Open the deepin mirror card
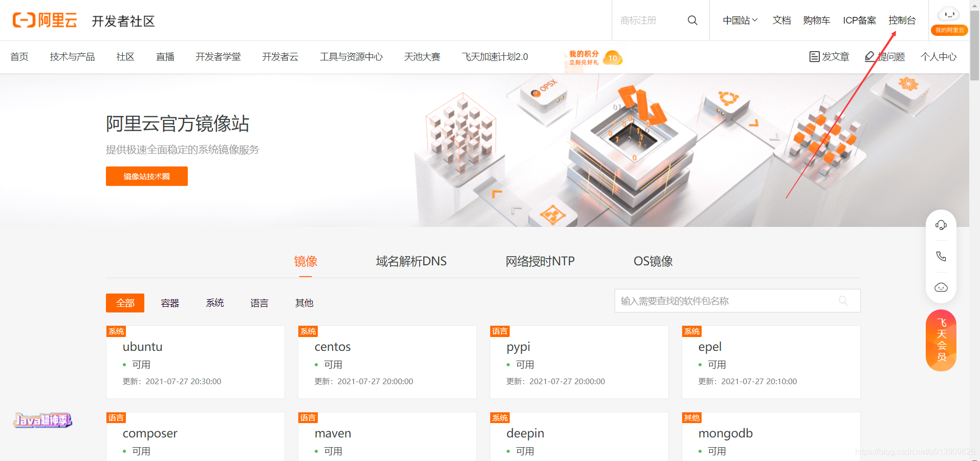 tap(579, 436)
